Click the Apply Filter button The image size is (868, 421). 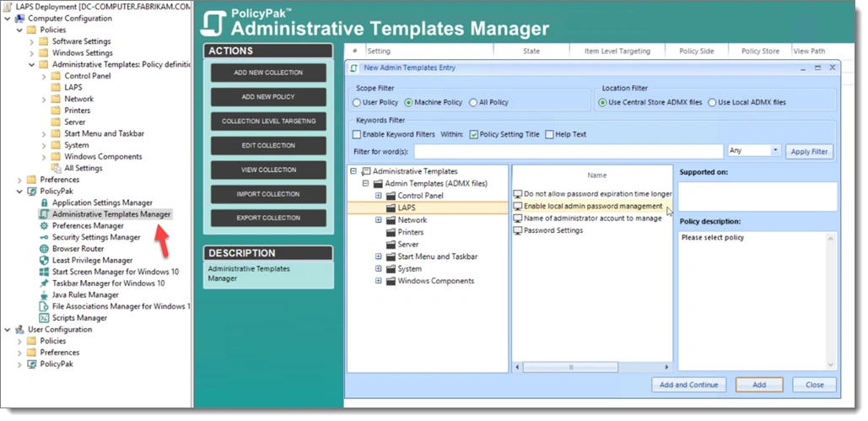[x=809, y=151]
